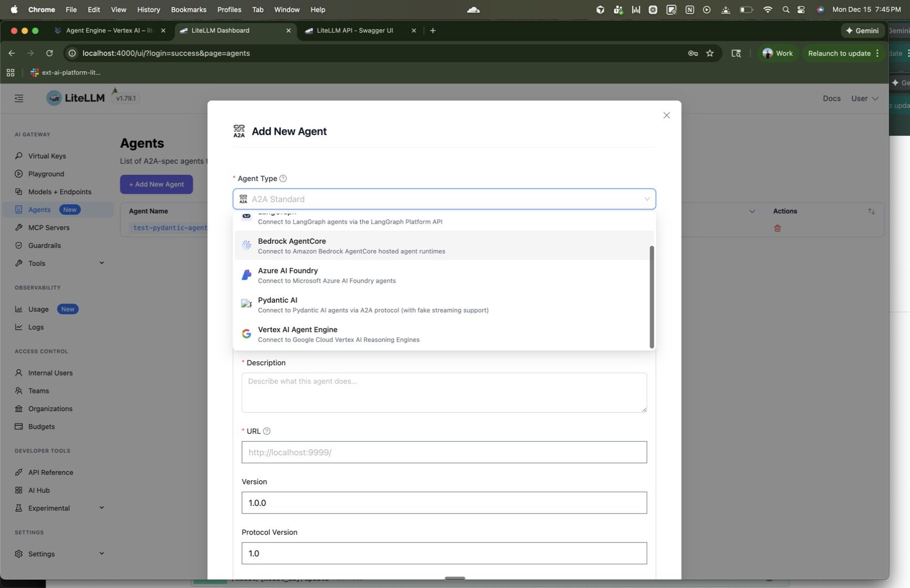Open ext-ai-platform-lit bookmark
Viewport: 910px width, 588px height.
[65, 73]
